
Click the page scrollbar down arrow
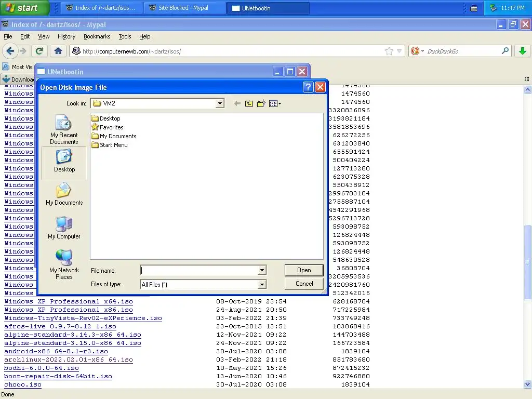[x=527, y=384]
